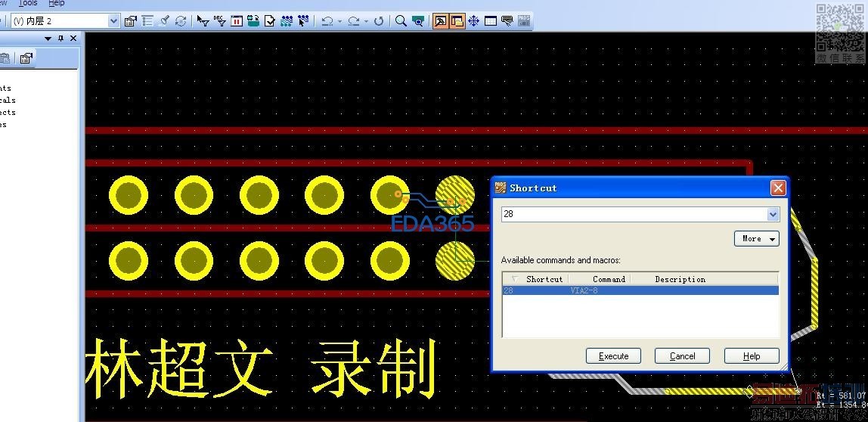Click the greyed synchronize arrows icon
Image resolution: width=868 pixels, height=422 pixels.
[x=181, y=21]
